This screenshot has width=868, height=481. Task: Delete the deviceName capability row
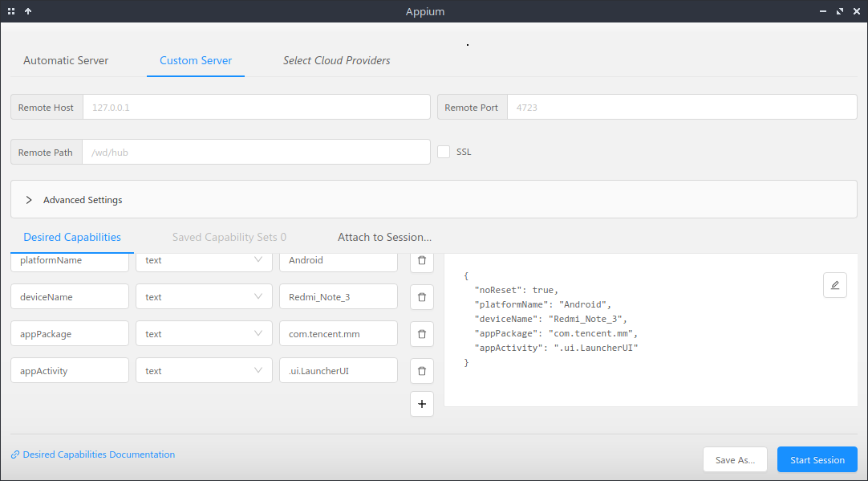click(422, 297)
